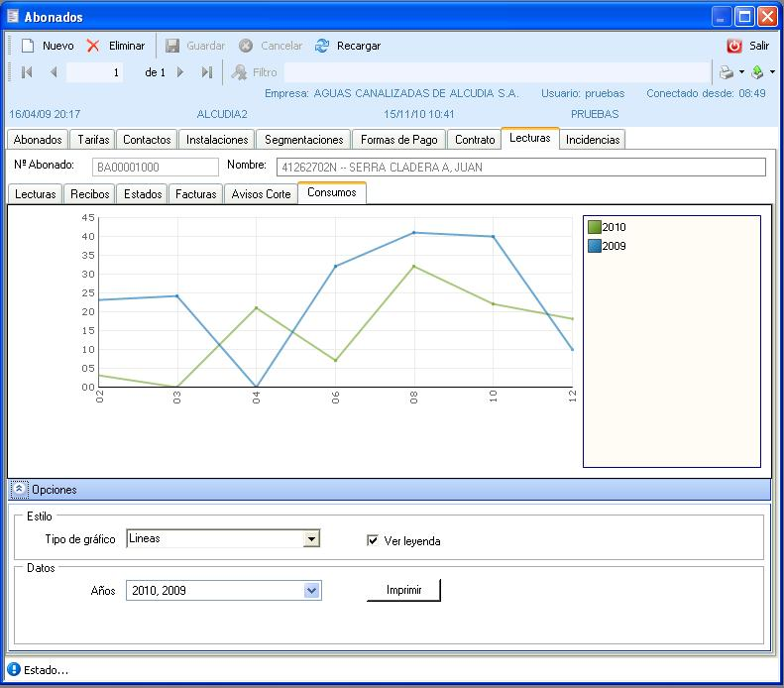
Task: Switch to the Recibos sub-tab
Action: pyautogui.click(x=89, y=194)
